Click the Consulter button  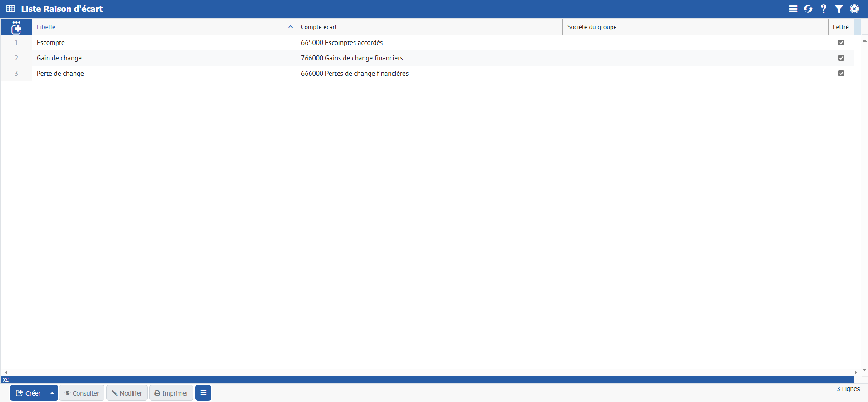82,393
